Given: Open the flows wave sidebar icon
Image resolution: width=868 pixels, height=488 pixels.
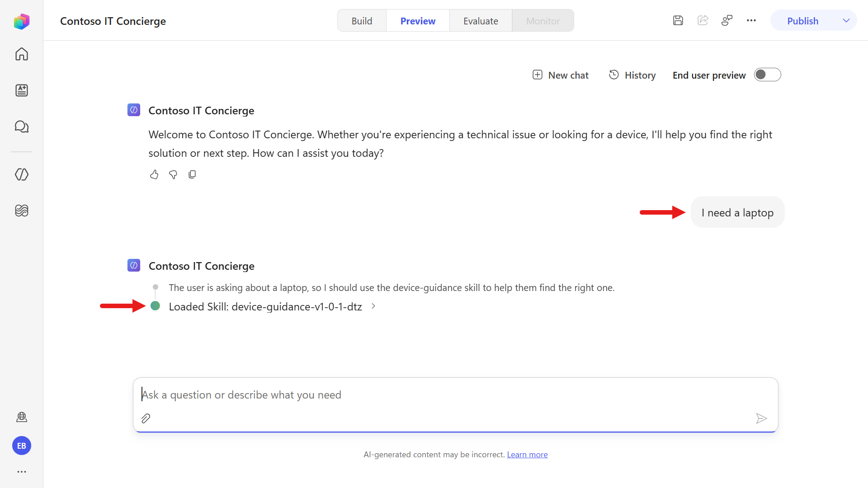Looking at the screenshot, I should tap(22, 211).
